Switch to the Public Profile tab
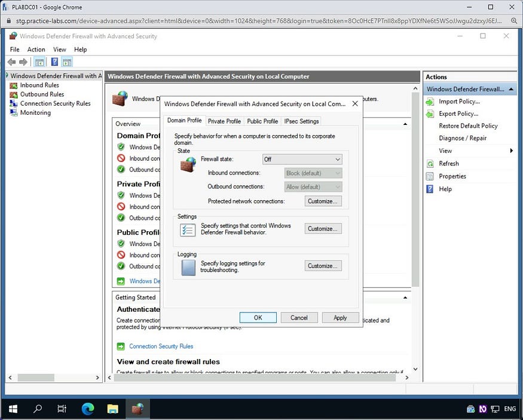The height and width of the screenshot is (420, 523). pyautogui.click(x=262, y=121)
